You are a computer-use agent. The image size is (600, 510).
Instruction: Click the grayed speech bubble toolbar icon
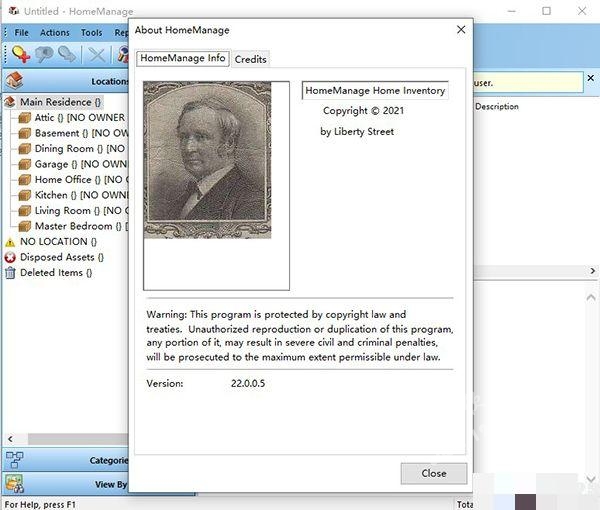pyautogui.click(x=44, y=54)
